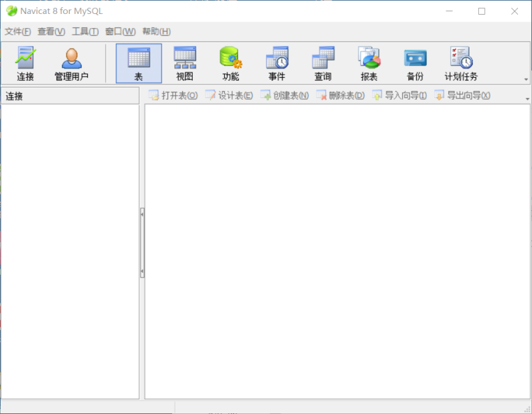This screenshot has height=414, width=532.
Task: Expand the main toolbar overflow arrow
Action: [526, 79]
